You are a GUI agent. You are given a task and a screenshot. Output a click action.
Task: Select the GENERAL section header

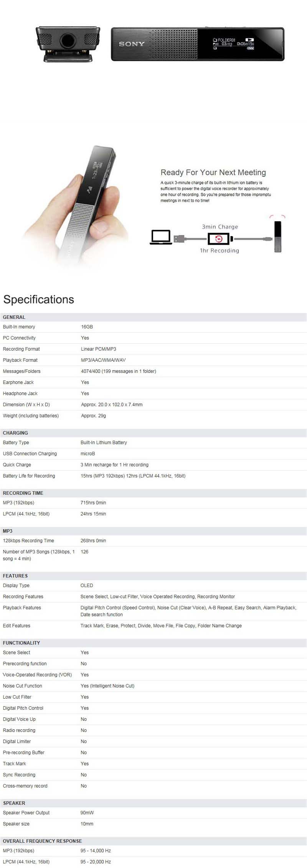pyautogui.click(x=14, y=317)
